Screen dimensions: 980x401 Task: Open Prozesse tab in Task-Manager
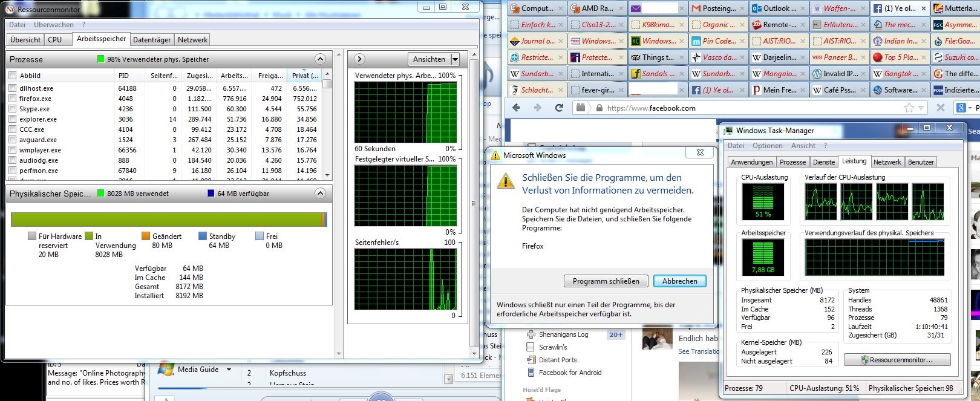coord(792,162)
